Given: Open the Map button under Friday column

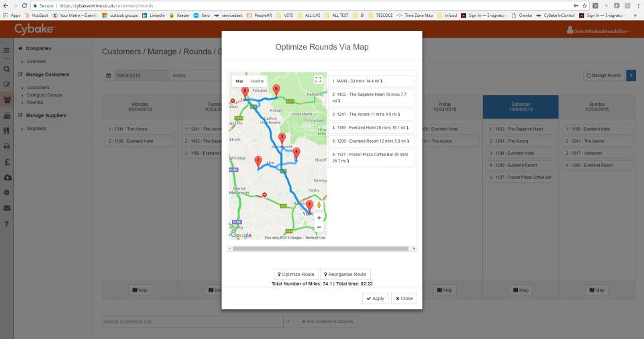Looking at the screenshot, I should click(x=444, y=290).
